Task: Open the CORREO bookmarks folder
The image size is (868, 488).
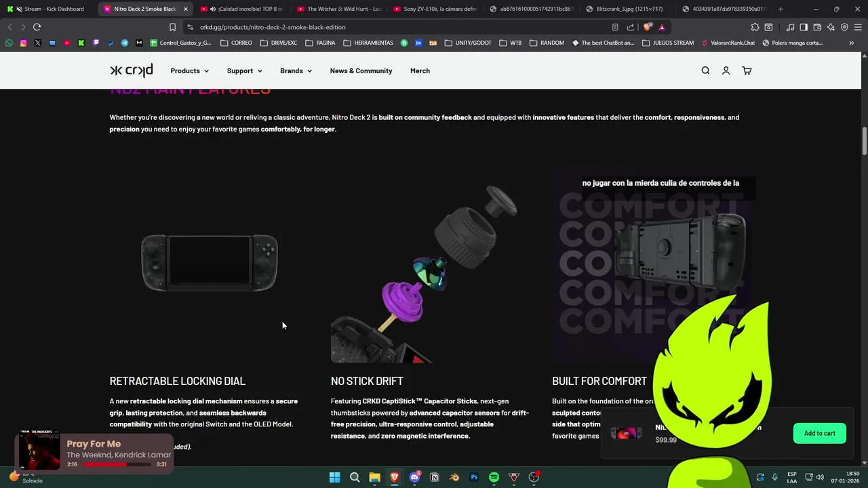Action: pyautogui.click(x=236, y=43)
